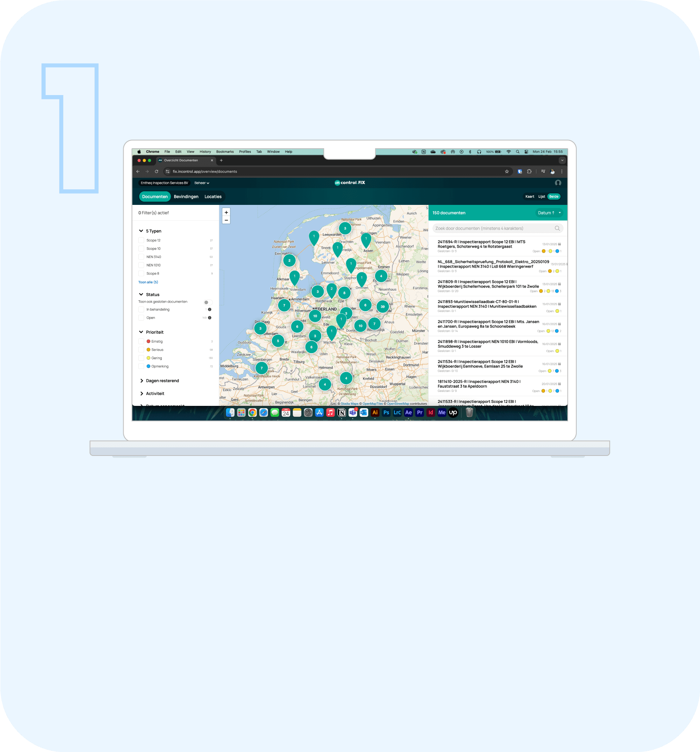
Task: Go back with the browser back arrow
Action: coord(138,172)
